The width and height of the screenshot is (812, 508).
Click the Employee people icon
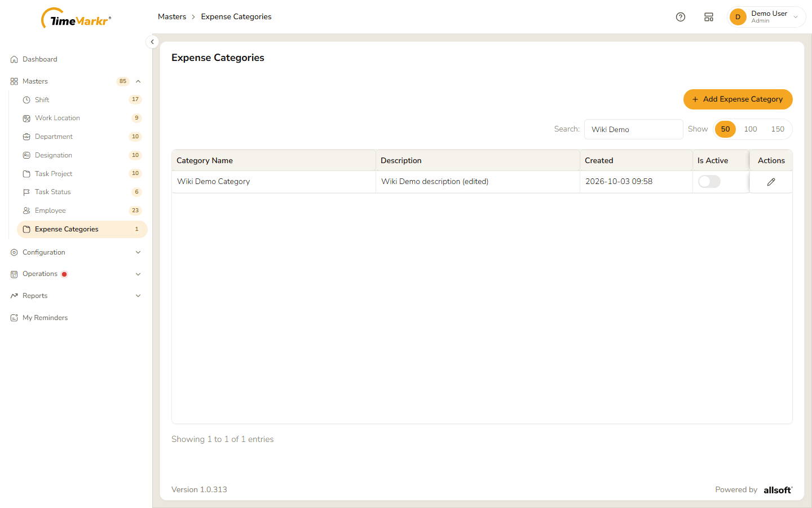(27, 211)
